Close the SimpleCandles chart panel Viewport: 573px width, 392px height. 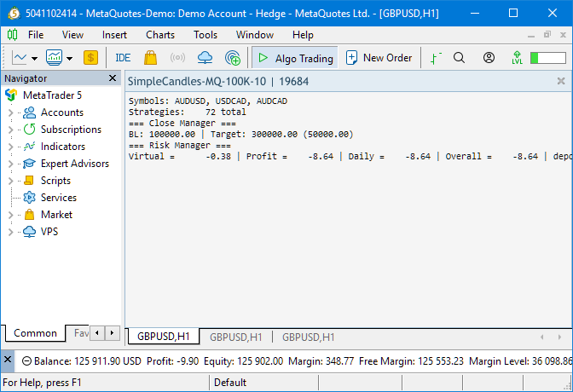click(561, 81)
